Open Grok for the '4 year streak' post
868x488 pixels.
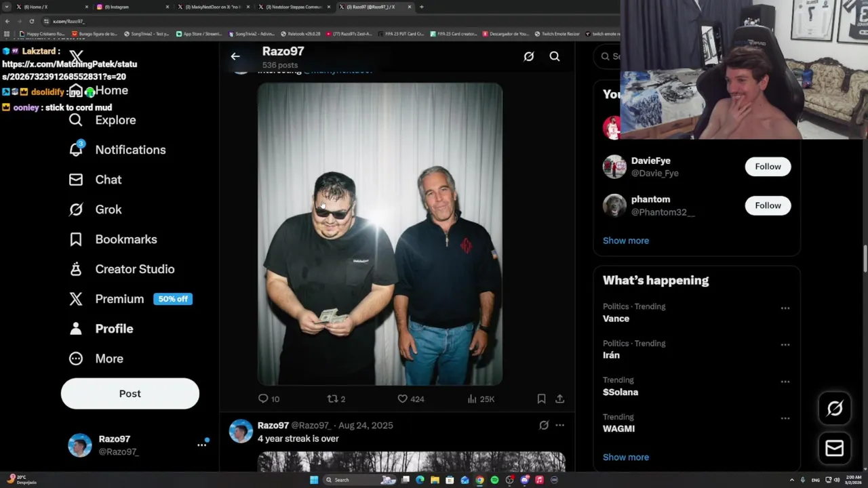click(544, 425)
